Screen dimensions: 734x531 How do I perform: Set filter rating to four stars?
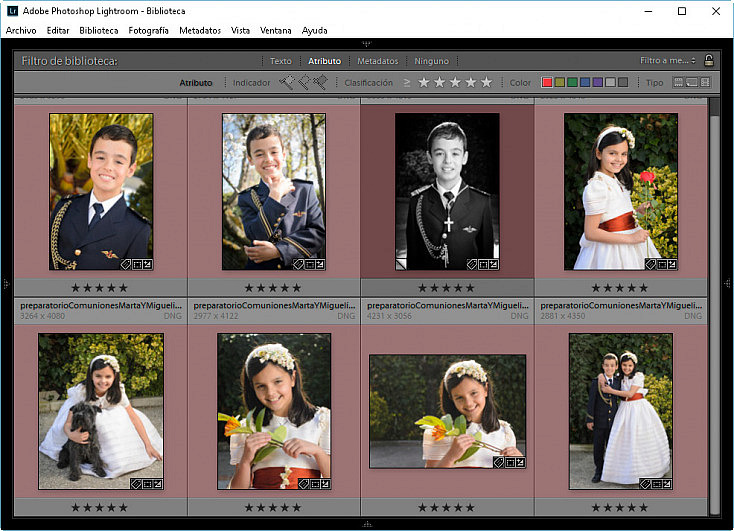point(471,82)
